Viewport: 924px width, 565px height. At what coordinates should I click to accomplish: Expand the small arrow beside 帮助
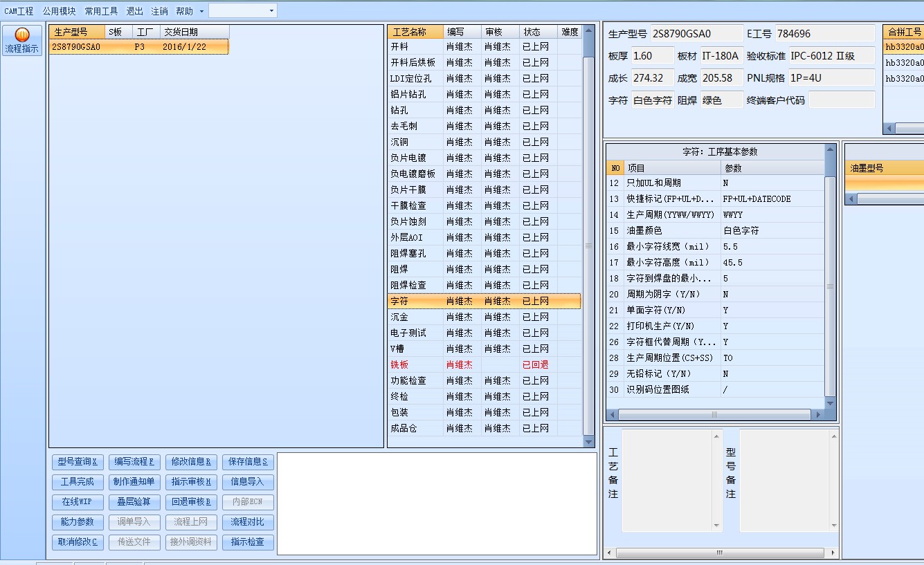point(201,11)
